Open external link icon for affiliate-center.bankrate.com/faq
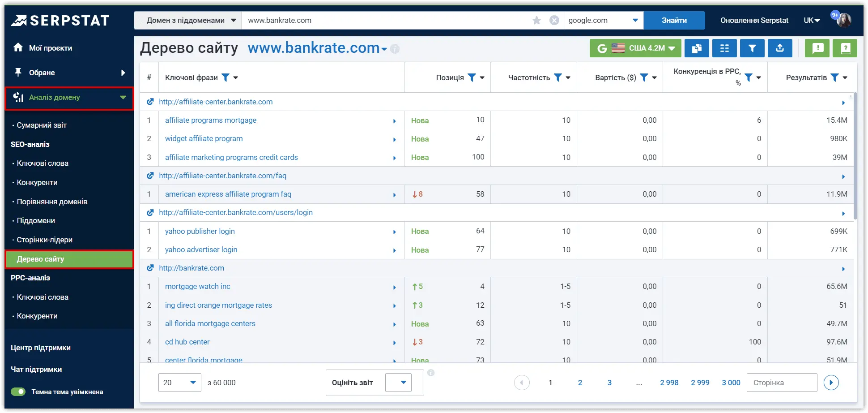This screenshot has width=868, height=413. tap(150, 176)
